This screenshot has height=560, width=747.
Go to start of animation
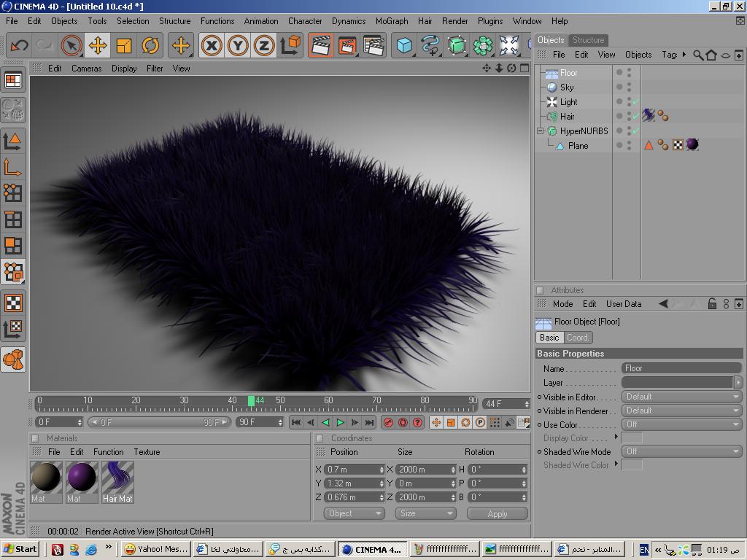click(296, 422)
